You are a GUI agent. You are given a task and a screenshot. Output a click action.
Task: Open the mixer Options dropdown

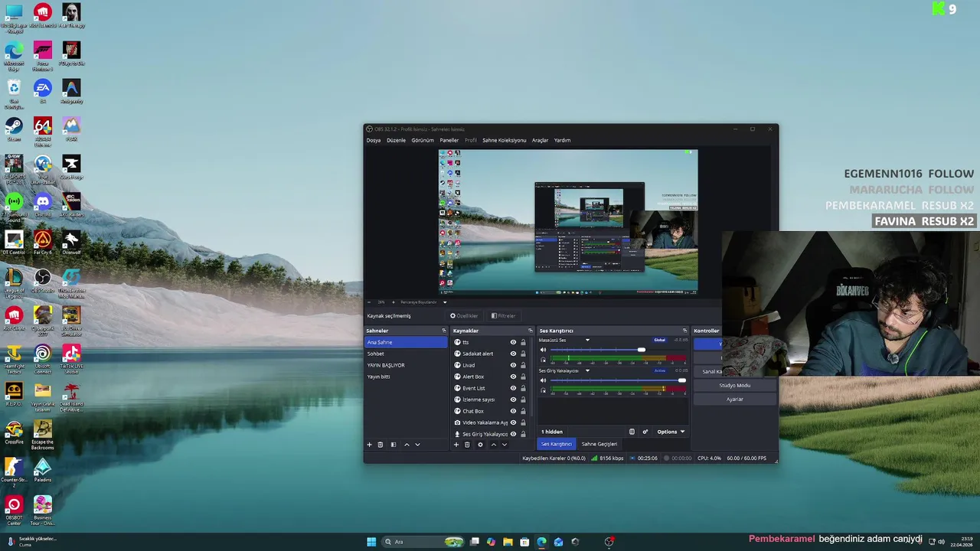tap(671, 432)
